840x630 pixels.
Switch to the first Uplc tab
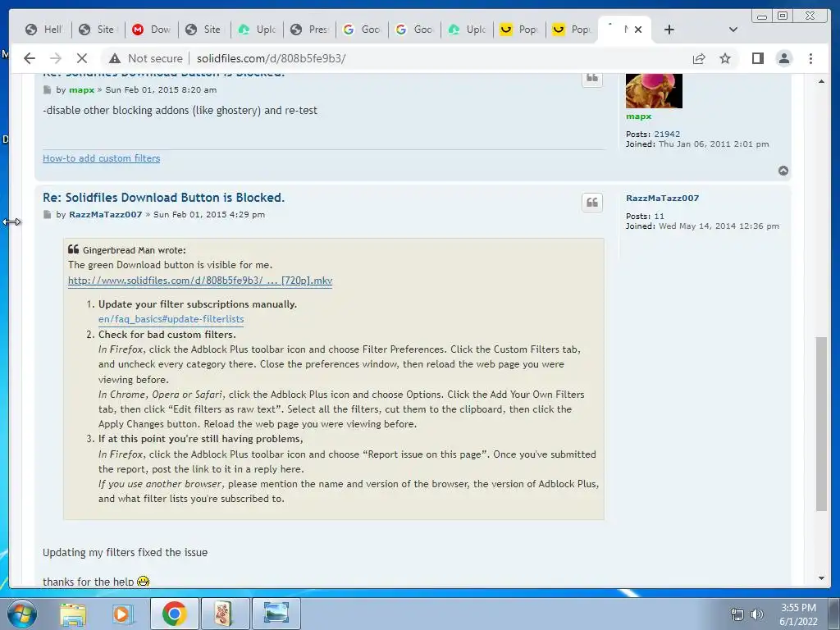click(x=257, y=30)
